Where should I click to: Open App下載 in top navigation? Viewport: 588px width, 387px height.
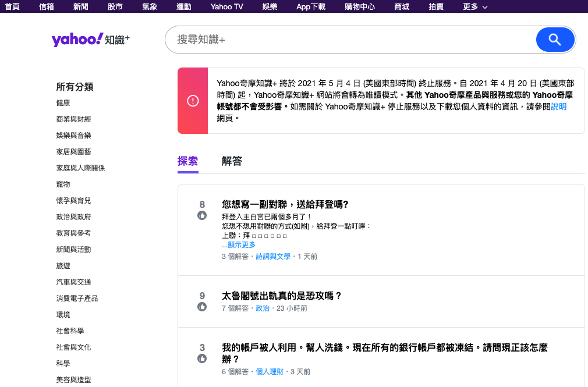[x=311, y=7]
